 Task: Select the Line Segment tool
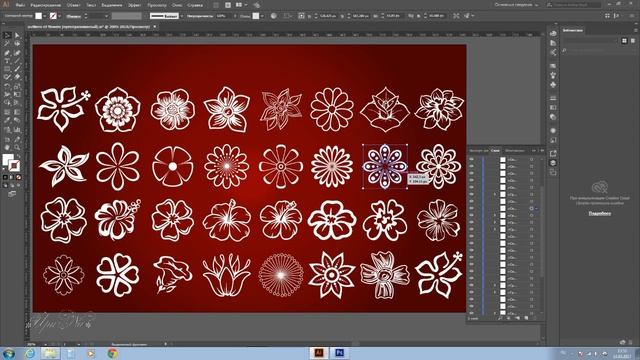(x=17, y=61)
